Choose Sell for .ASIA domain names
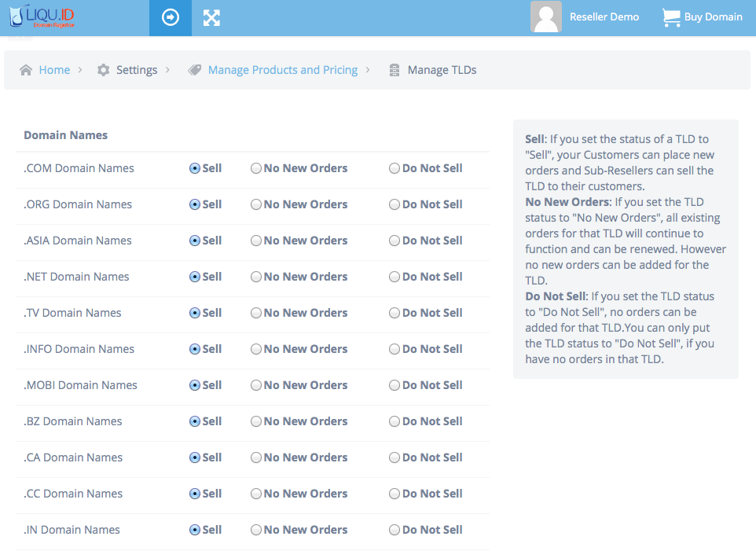 195,241
